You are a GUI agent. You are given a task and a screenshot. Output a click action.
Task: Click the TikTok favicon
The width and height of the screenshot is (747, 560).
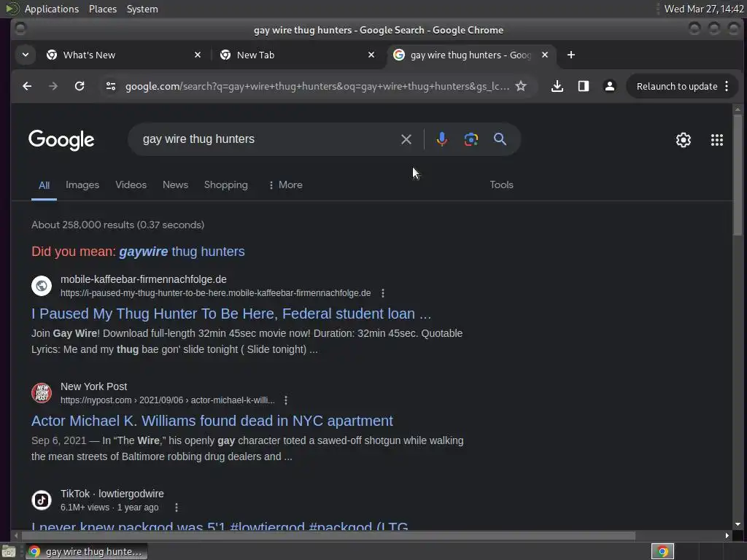point(42,500)
